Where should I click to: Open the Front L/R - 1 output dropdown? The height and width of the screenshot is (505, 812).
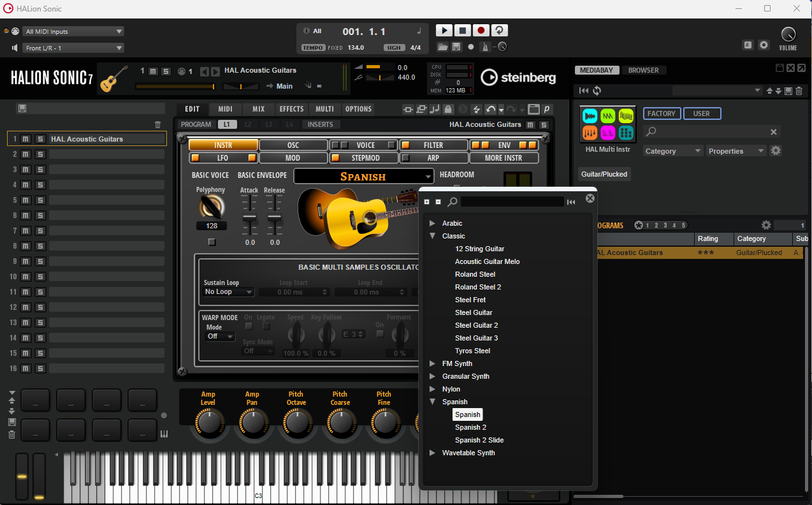click(x=73, y=48)
